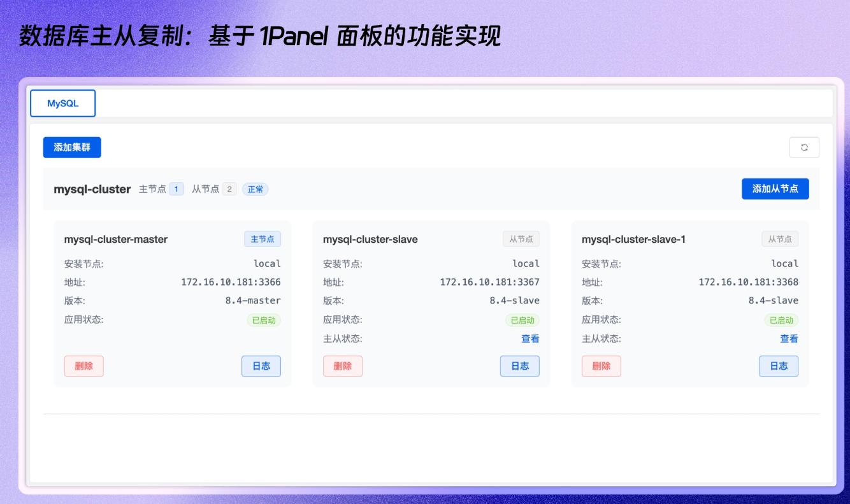Click the 从节点 count badge 2

(x=229, y=189)
